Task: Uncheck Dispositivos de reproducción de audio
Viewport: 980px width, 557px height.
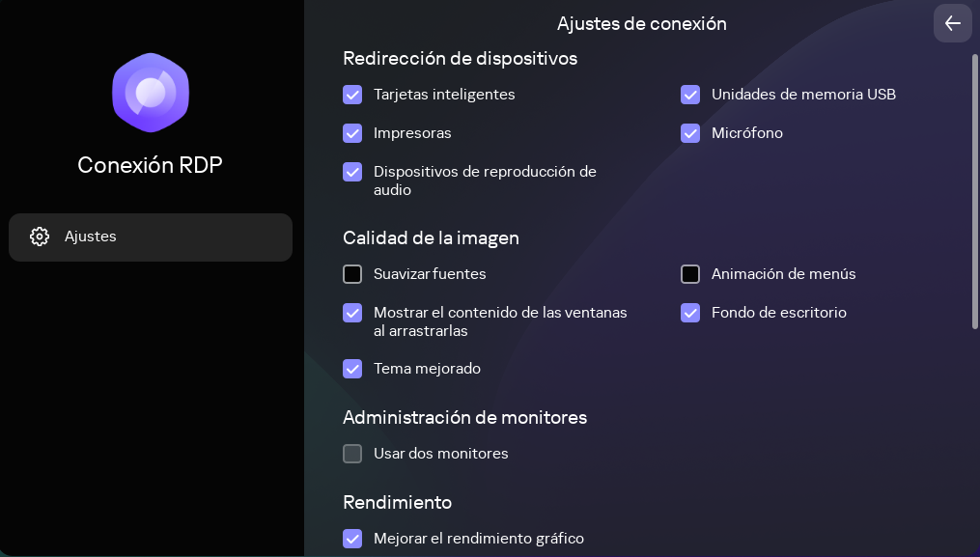Action: click(x=352, y=172)
